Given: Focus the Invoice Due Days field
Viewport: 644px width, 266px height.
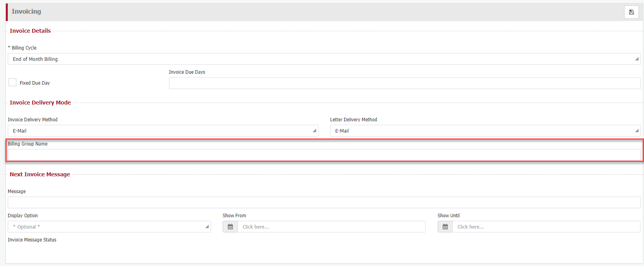Looking at the screenshot, I should 405,83.
